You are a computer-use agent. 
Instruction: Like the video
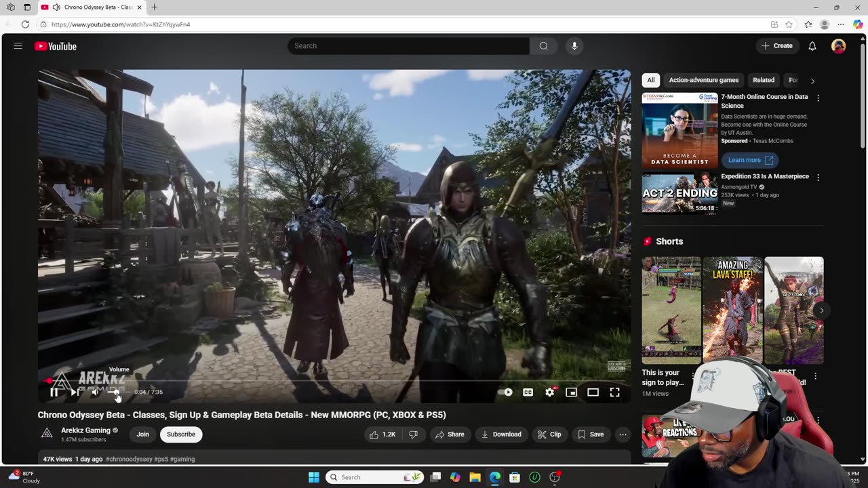tap(382, 434)
